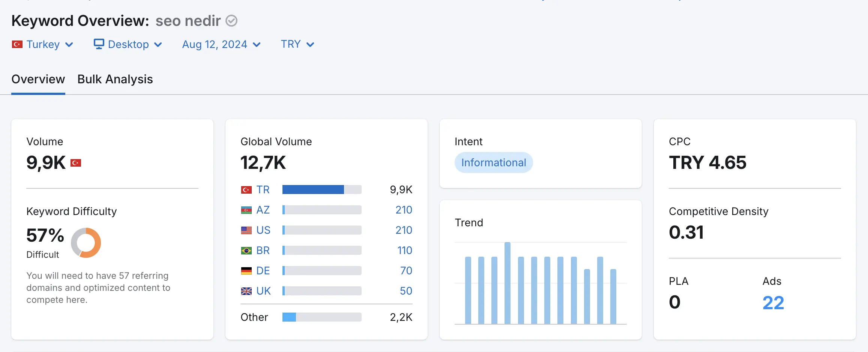The width and height of the screenshot is (868, 352).
Task: Click the CPC value TRY 4.65
Action: (x=707, y=163)
